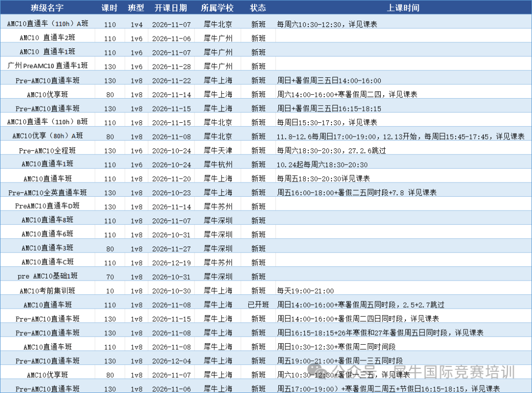Viewport: 532px width, 393px height.
Task: Select the class AMC10考前集训班
Action: click(47, 291)
